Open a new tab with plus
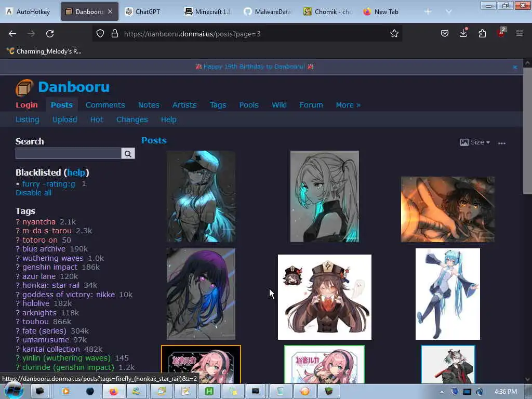Viewport: 532px width, 399px height. (428, 12)
